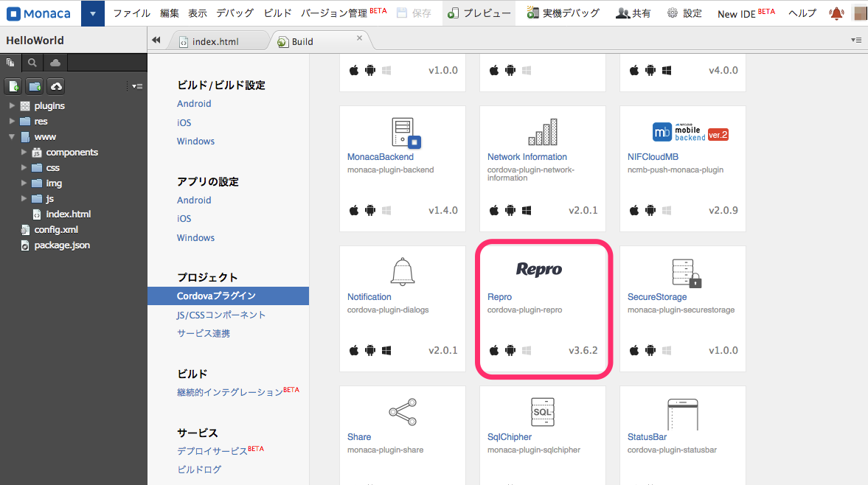Select config.xml in the file tree
The image size is (868, 485).
[x=56, y=229]
